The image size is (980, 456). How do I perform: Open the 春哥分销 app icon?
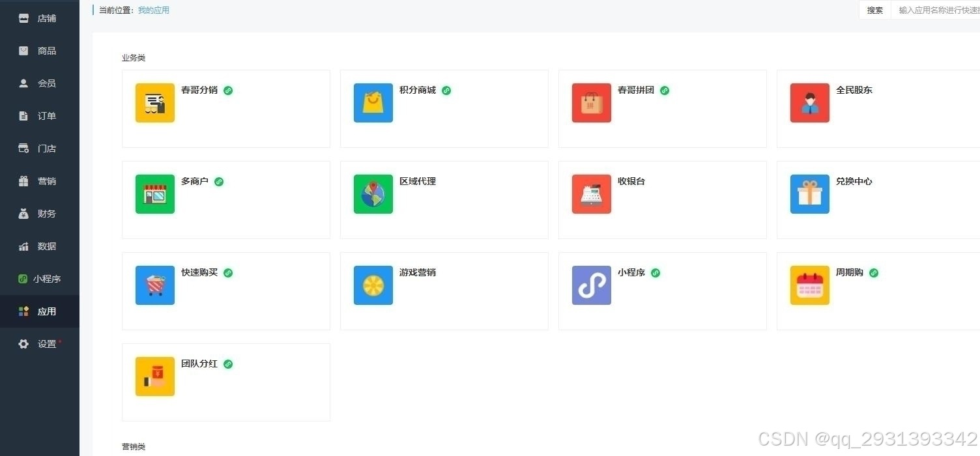pyautogui.click(x=155, y=103)
